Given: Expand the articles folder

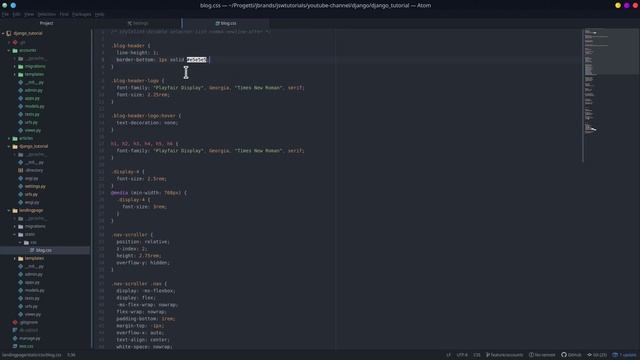Looking at the screenshot, I should 9,138.
